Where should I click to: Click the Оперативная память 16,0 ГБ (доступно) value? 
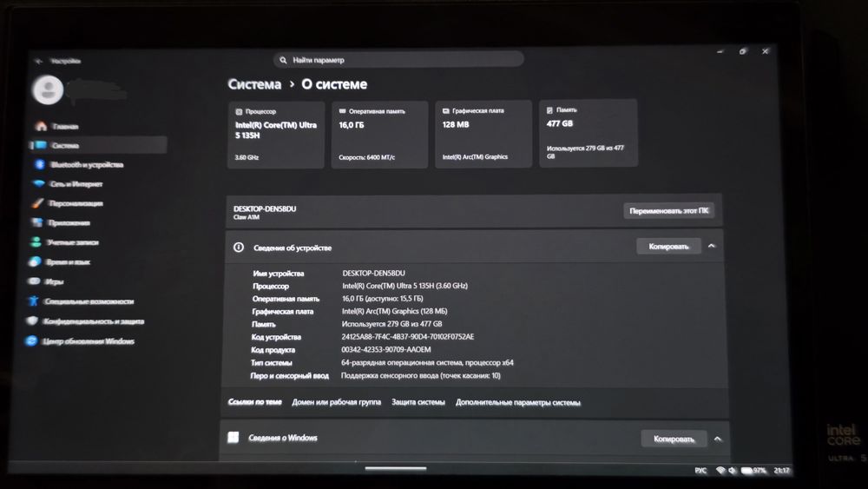383,299
